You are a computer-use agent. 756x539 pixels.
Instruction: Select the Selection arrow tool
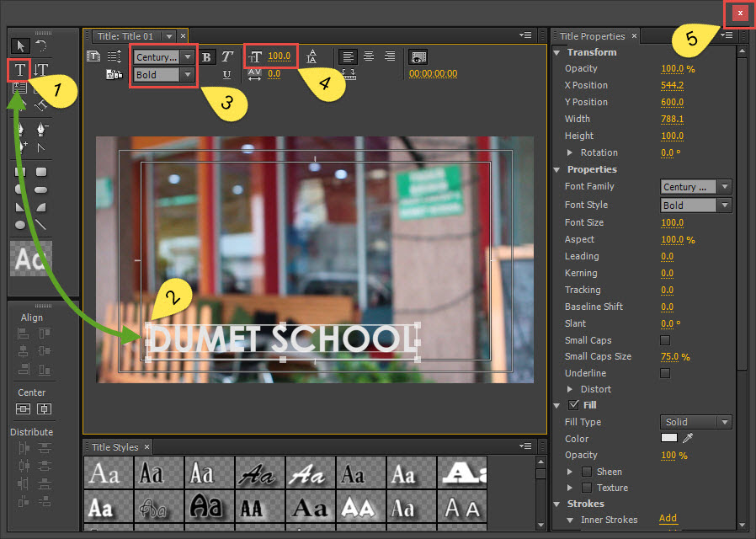20,45
